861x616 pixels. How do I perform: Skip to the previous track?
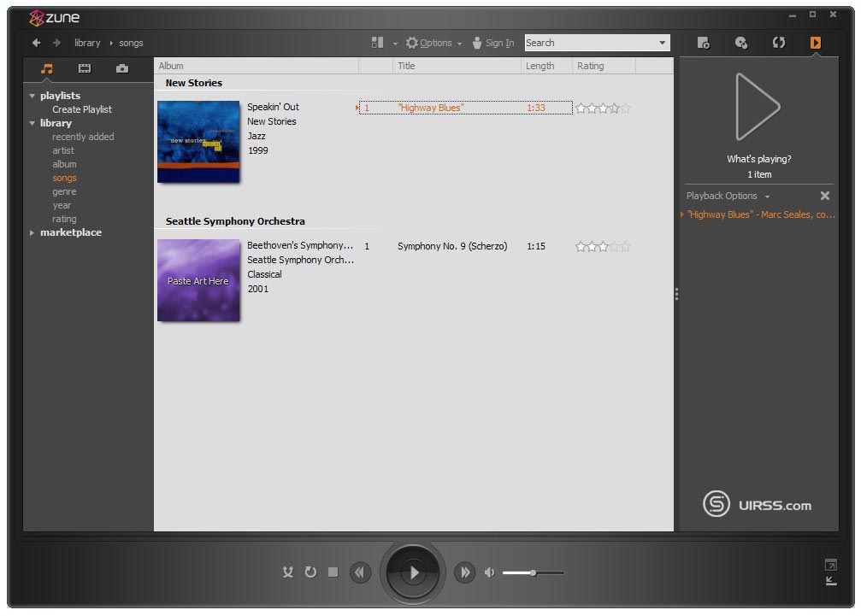[360, 572]
